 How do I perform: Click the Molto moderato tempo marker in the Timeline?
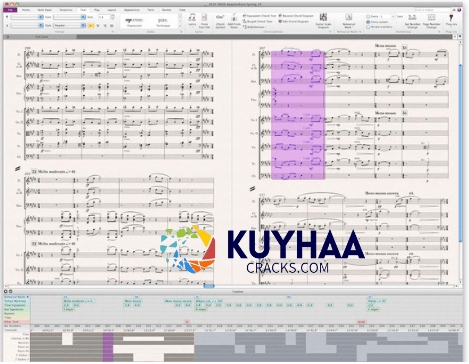coord(79,301)
